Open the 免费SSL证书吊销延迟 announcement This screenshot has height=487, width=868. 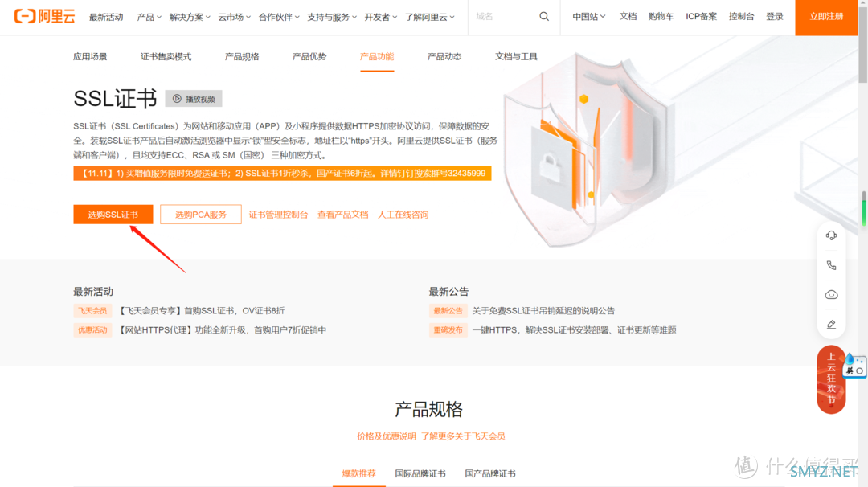click(543, 311)
